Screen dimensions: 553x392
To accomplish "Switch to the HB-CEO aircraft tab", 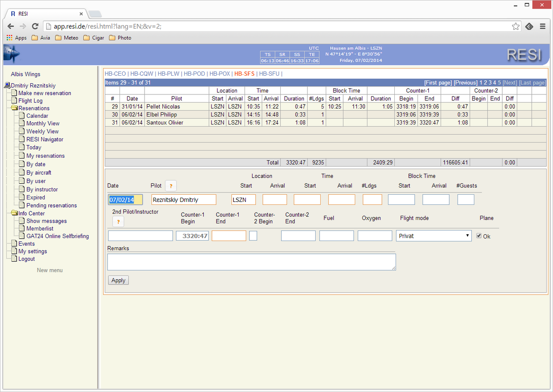I will pos(115,74).
